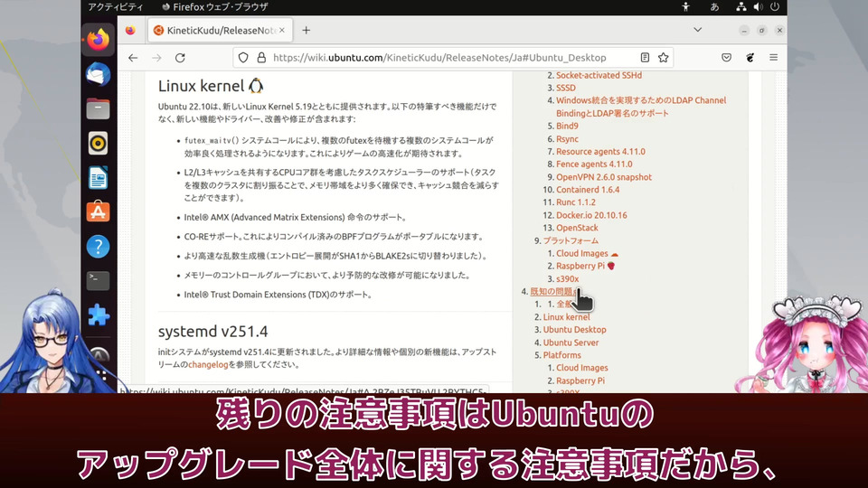Select the KineticKudu/ReleaseNotes tab
Image resolution: width=868 pixels, height=488 pixels.
220,31
